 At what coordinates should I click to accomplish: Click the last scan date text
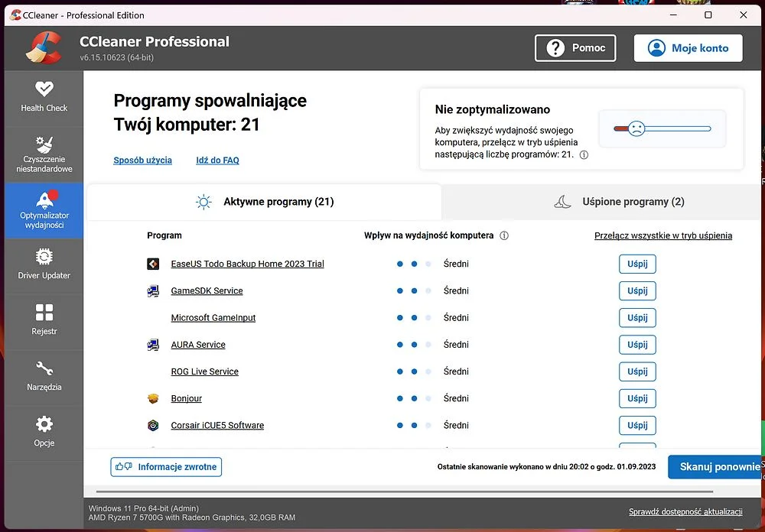click(546, 467)
